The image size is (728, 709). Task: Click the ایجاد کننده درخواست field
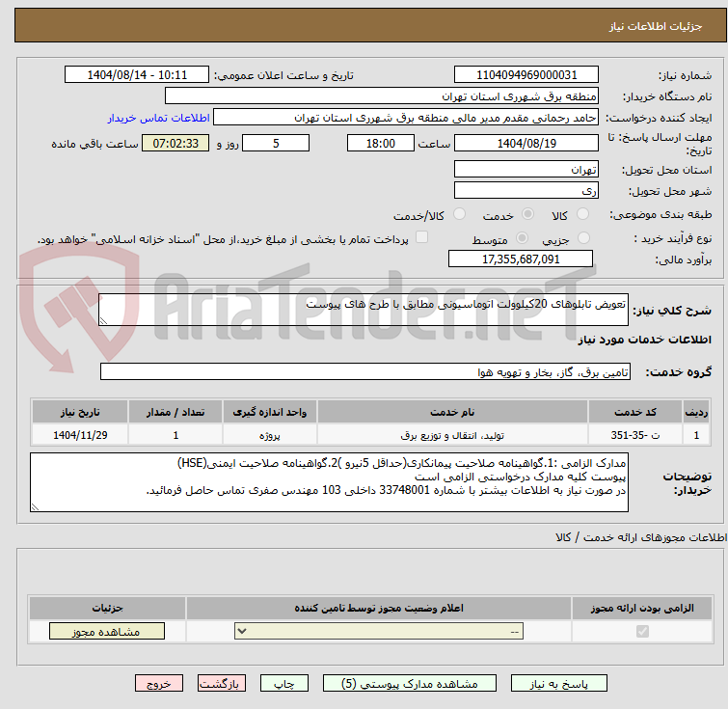tap(406, 118)
